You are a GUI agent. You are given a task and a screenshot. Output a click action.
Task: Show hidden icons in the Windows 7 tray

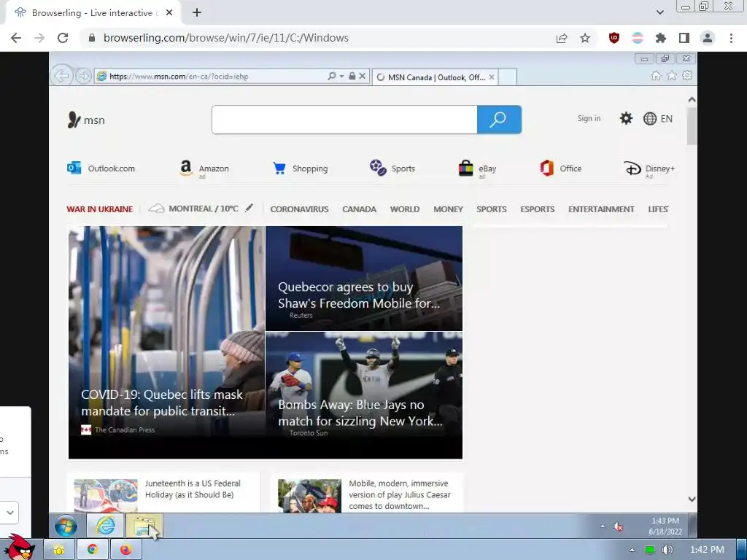tap(603, 526)
